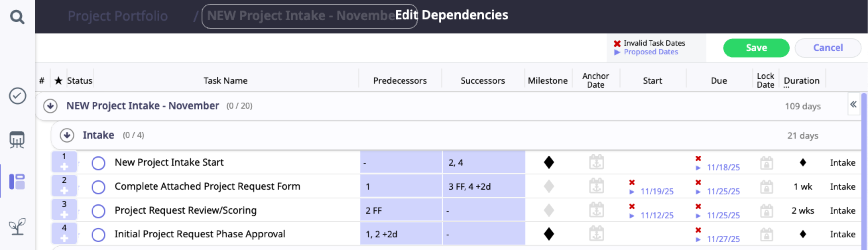Click anchor date icon for Initial Project Request Phase Approval
This screenshot has width=868, height=250.
click(x=596, y=234)
